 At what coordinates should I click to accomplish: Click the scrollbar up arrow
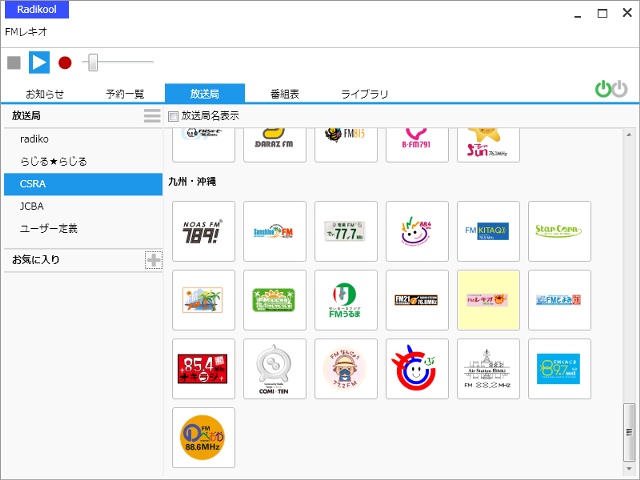click(629, 134)
